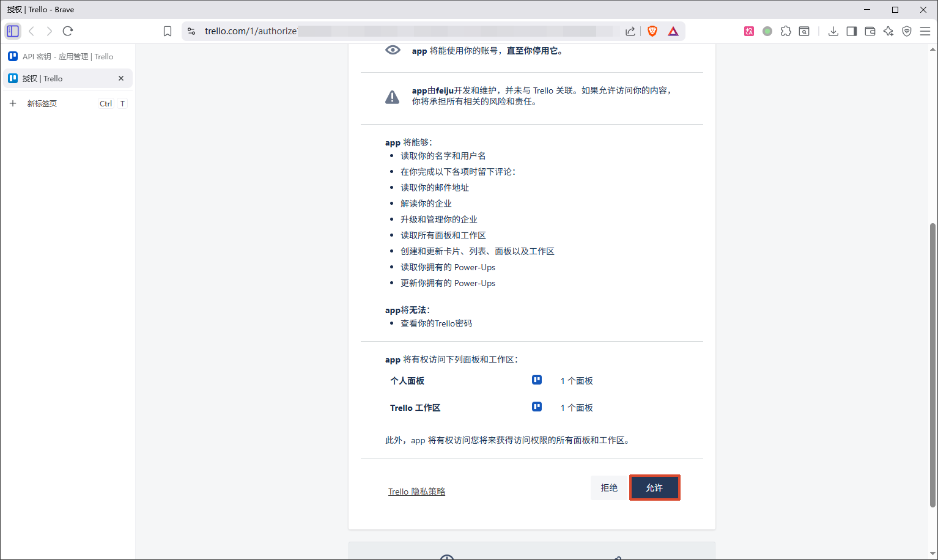Open the Brave VPN shield icon

tap(907, 31)
